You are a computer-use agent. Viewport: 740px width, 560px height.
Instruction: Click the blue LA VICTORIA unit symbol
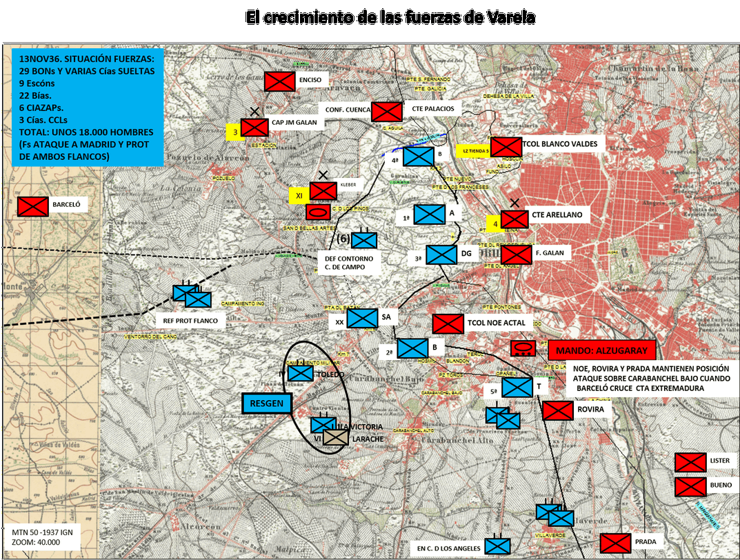pyautogui.click(x=323, y=424)
